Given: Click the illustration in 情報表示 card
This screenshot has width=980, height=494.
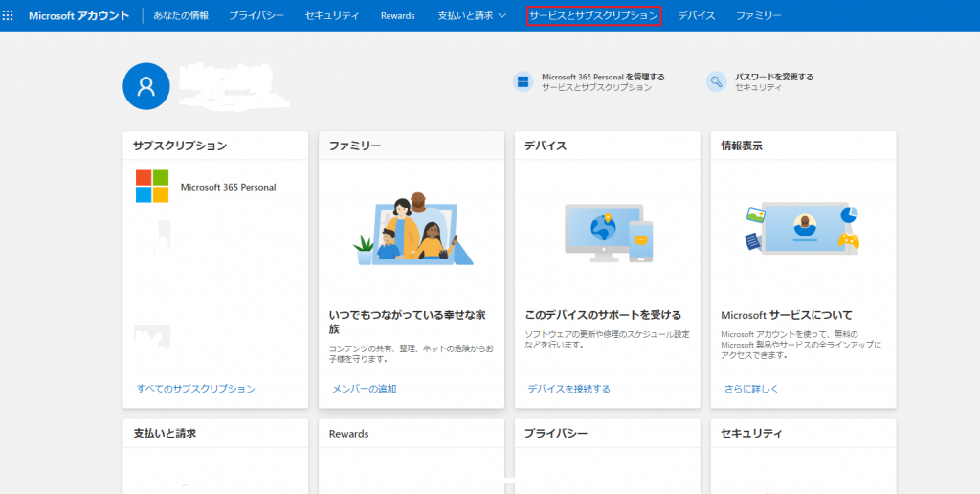Looking at the screenshot, I should click(x=803, y=228).
